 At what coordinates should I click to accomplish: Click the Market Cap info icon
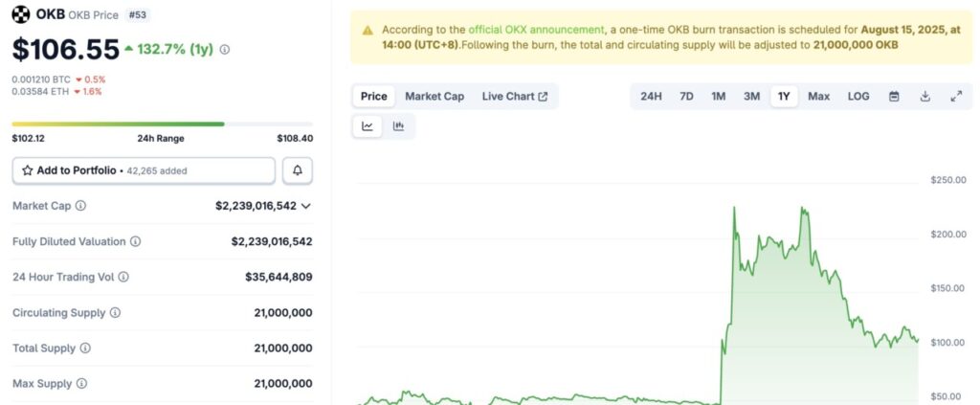point(80,206)
